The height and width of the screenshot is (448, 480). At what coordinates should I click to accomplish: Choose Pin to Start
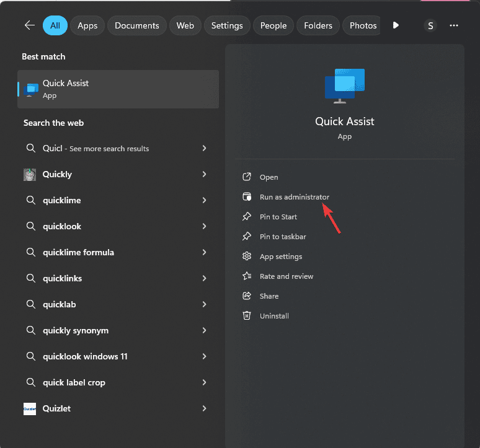[x=278, y=217]
